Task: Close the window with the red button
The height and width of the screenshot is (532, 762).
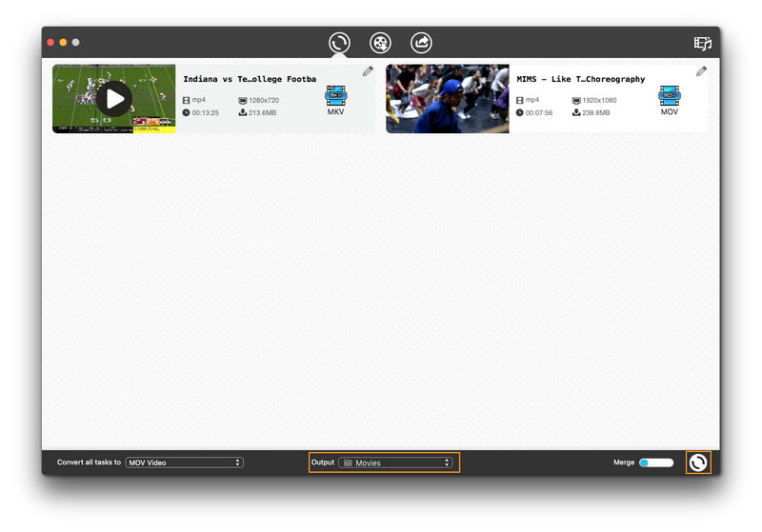Action: pyautogui.click(x=50, y=42)
